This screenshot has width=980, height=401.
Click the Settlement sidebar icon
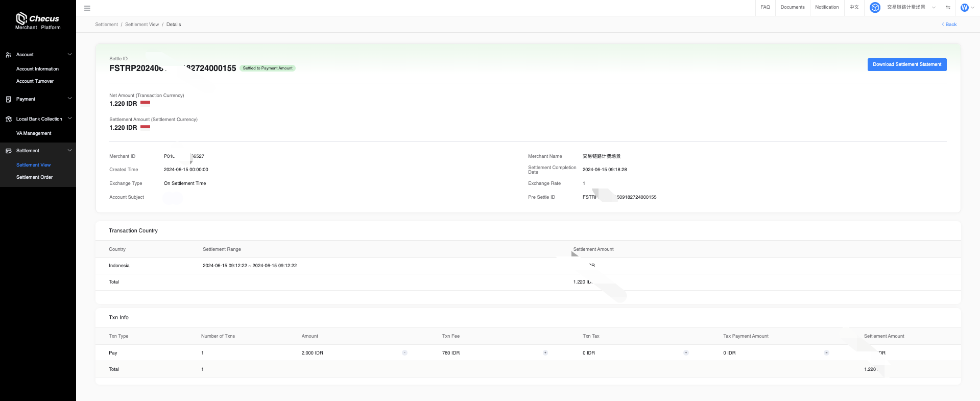[x=9, y=151]
